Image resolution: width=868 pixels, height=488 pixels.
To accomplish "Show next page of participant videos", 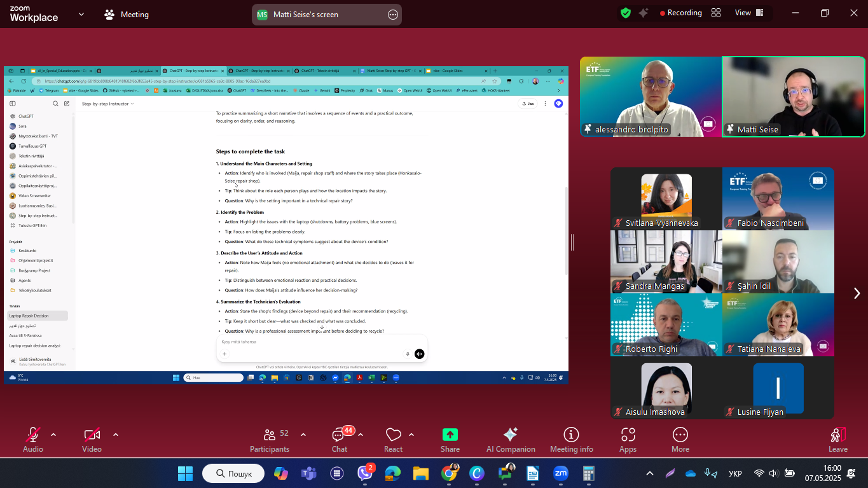I will (857, 293).
